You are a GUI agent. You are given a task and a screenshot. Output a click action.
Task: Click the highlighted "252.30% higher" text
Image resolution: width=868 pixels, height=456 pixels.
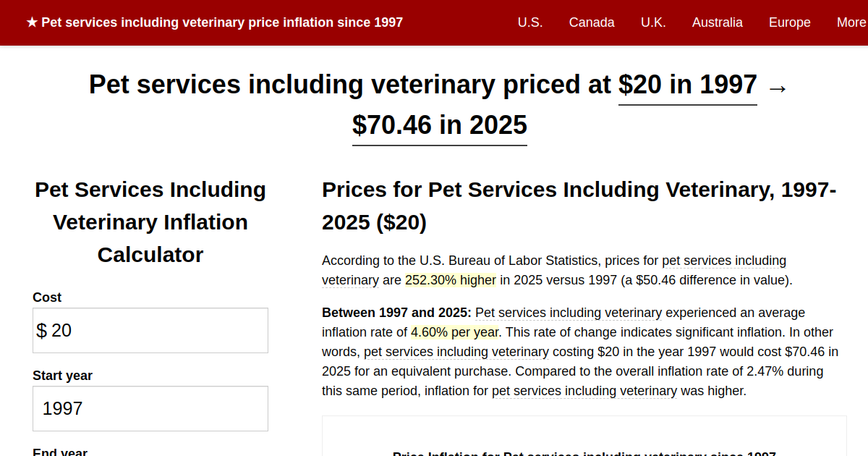tap(451, 280)
